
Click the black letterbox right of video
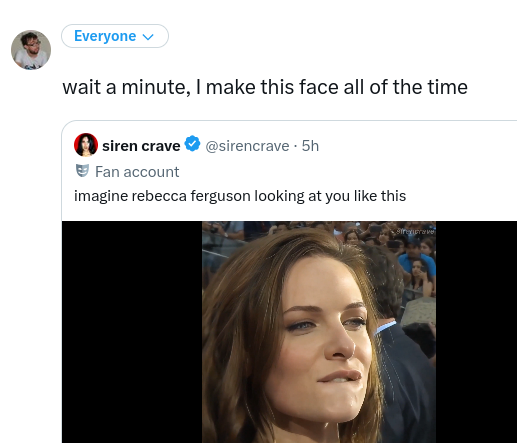pos(476,332)
